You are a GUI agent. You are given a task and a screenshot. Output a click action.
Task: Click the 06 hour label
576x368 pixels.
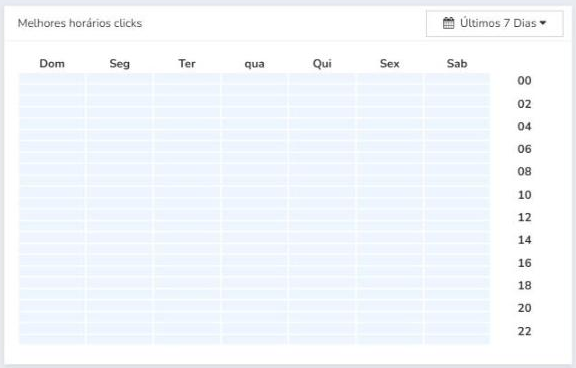coord(524,149)
